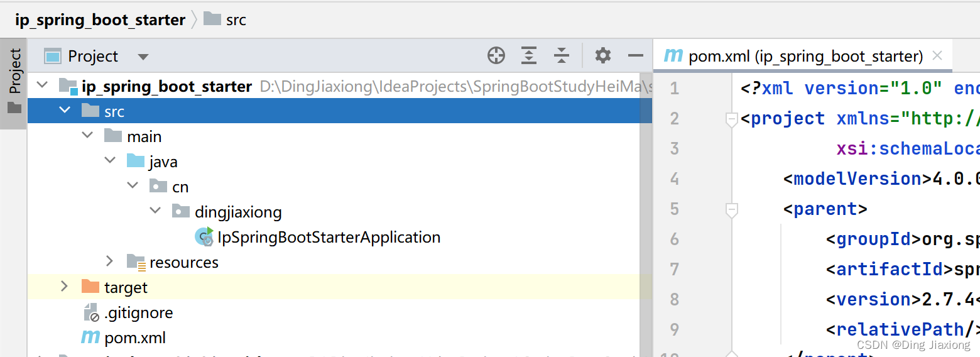This screenshot has width=980, height=357.
Task: Open Project panel settings gear
Action: click(x=602, y=56)
